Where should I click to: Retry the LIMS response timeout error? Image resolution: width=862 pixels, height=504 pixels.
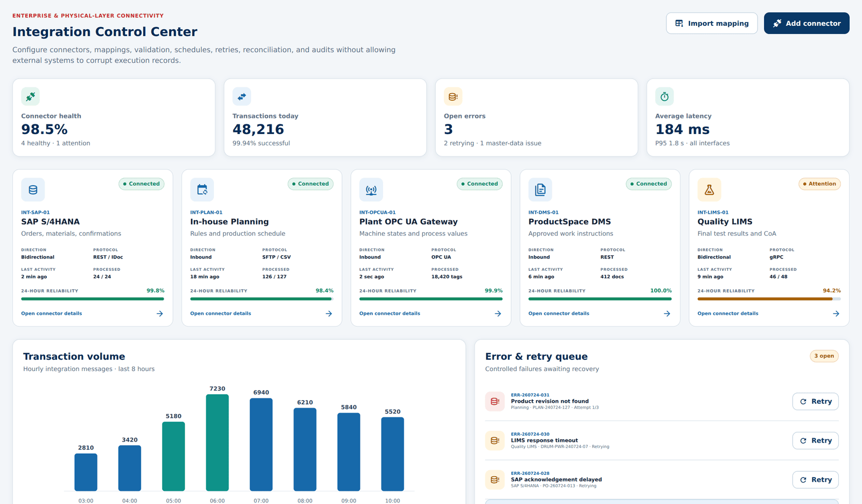[816, 440]
